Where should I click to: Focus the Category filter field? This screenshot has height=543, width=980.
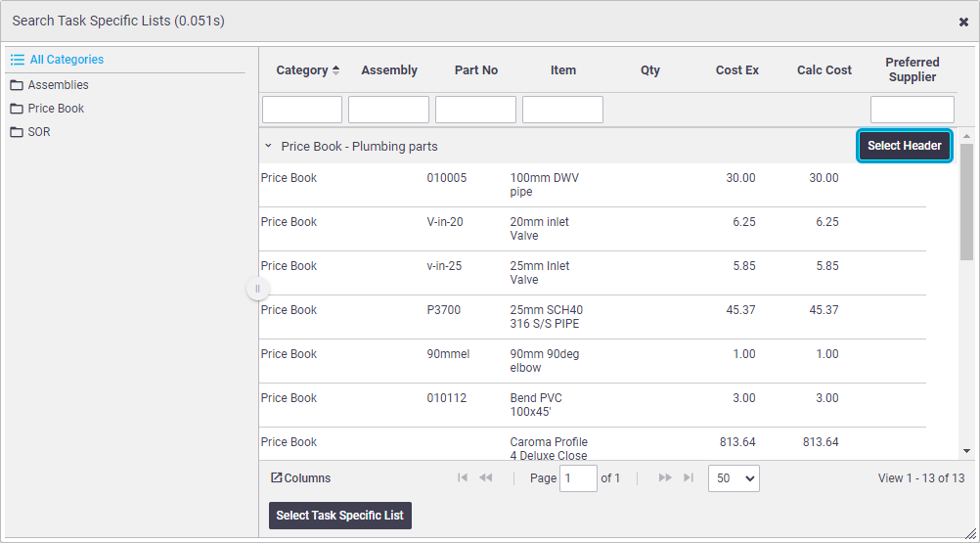pyautogui.click(x=302, y=110)
